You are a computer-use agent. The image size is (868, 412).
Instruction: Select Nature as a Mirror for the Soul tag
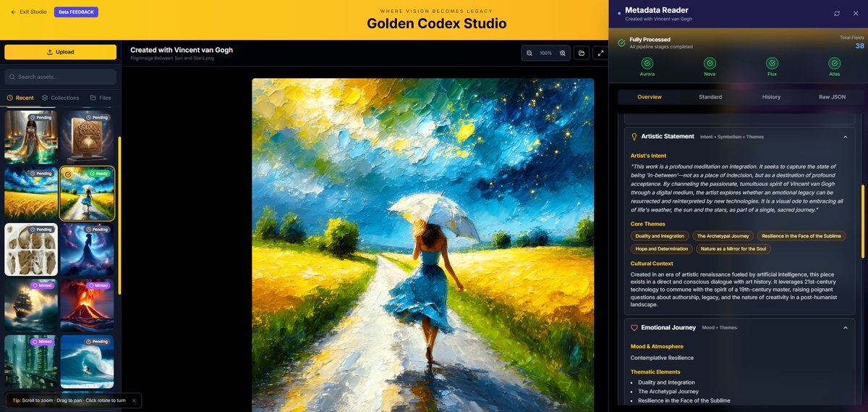click(x=733, y=249)
